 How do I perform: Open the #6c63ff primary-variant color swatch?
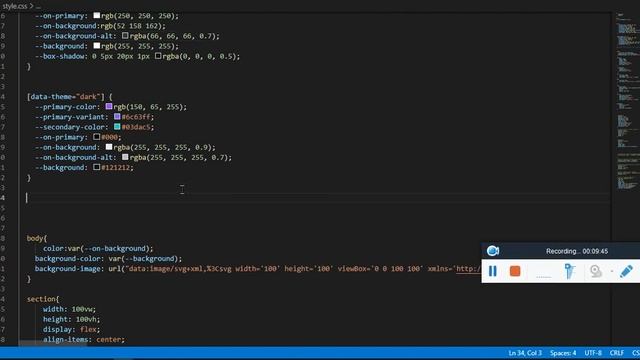pos(117,117)
